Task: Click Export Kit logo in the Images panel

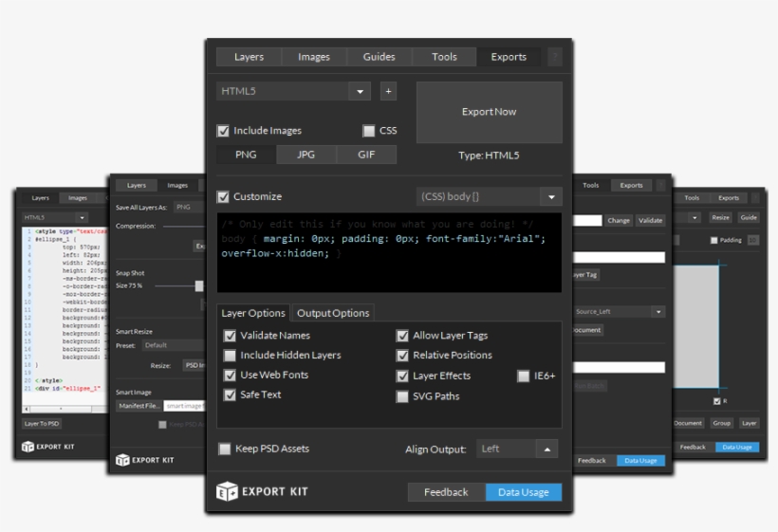Action: [x=145, y=460]
